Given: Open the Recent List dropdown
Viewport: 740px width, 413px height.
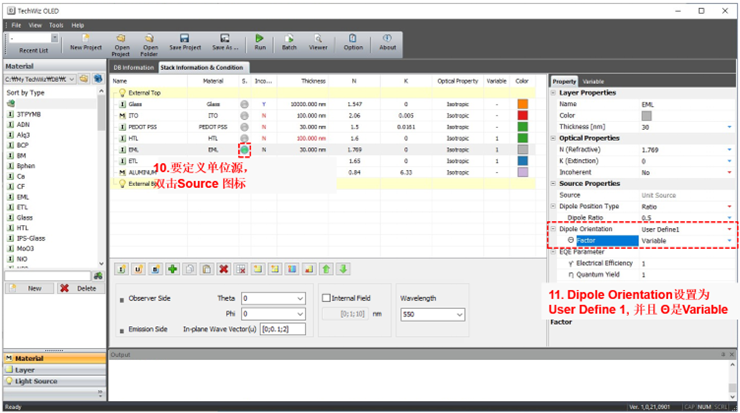Looking at the screenshot, I should [x=55, y=38].
